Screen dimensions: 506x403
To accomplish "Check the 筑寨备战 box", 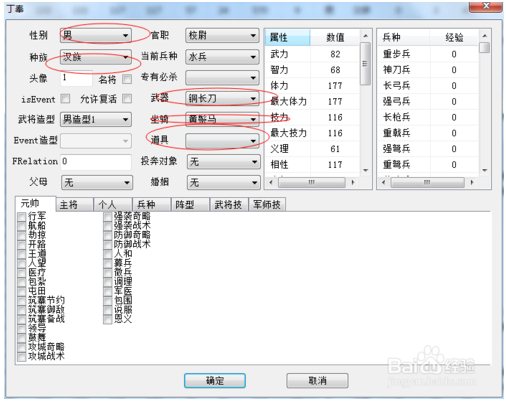I will tap(22, 320).
